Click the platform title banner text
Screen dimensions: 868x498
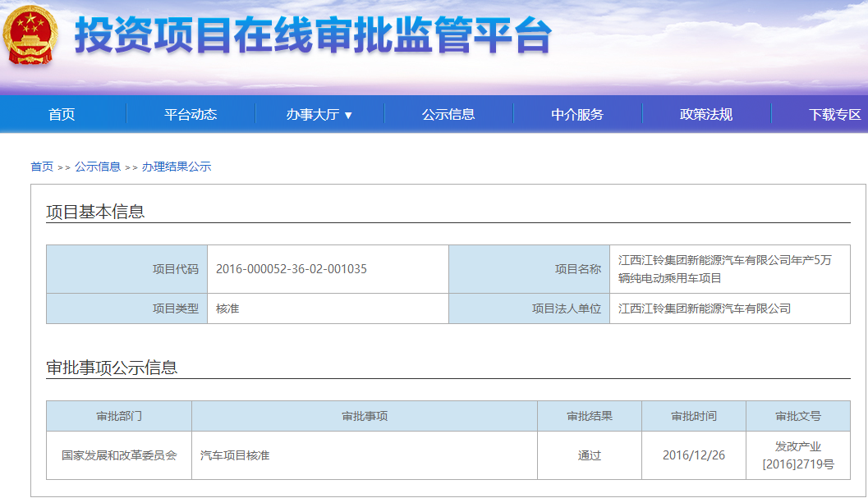coord(313,37)
